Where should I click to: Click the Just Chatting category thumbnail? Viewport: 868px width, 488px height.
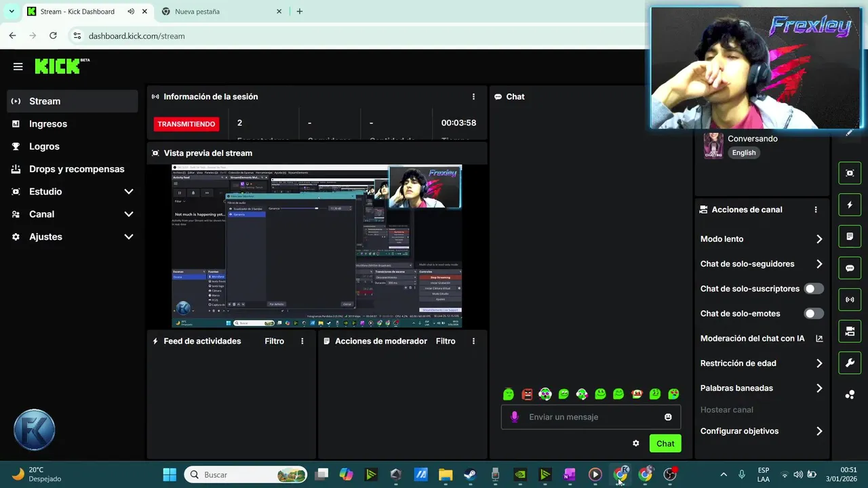[713, 145]
